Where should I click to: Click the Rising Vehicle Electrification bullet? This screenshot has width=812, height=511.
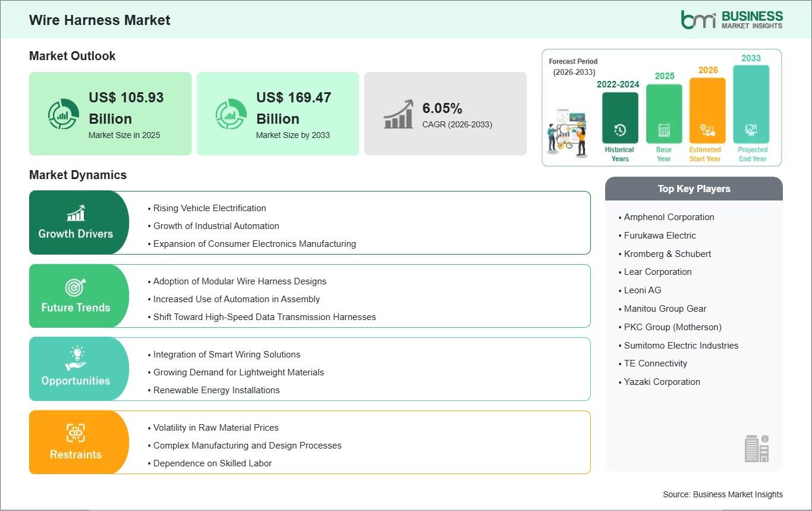pyautogui.click(x=209, y=208)
